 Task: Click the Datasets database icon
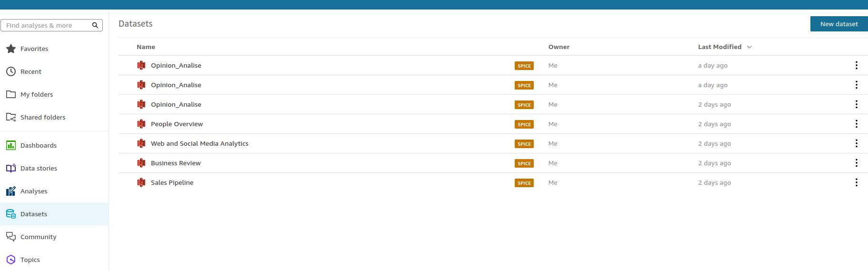coord(11,214)
